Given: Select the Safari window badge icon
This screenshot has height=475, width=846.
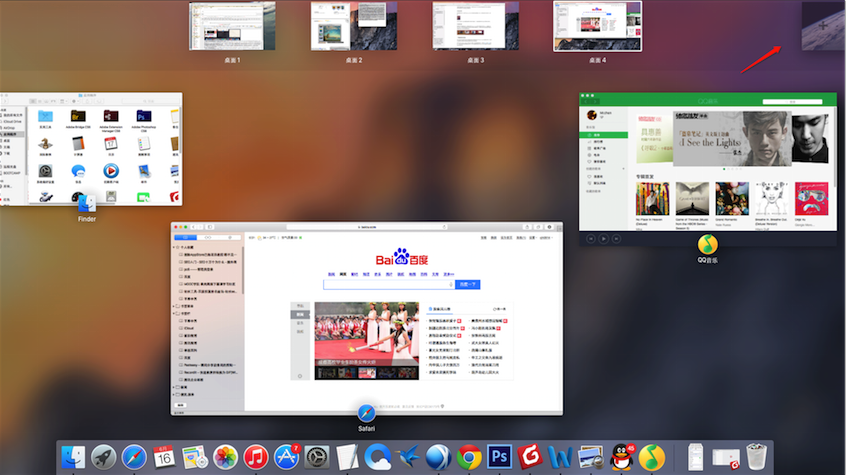Looking at the screenshot, I should [x=366, y=413].
